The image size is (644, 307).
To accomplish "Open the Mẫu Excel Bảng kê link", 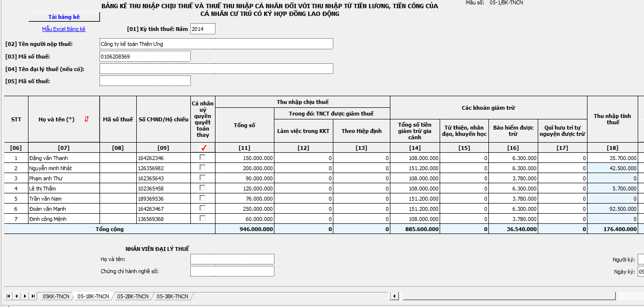I will coord(64,29).
